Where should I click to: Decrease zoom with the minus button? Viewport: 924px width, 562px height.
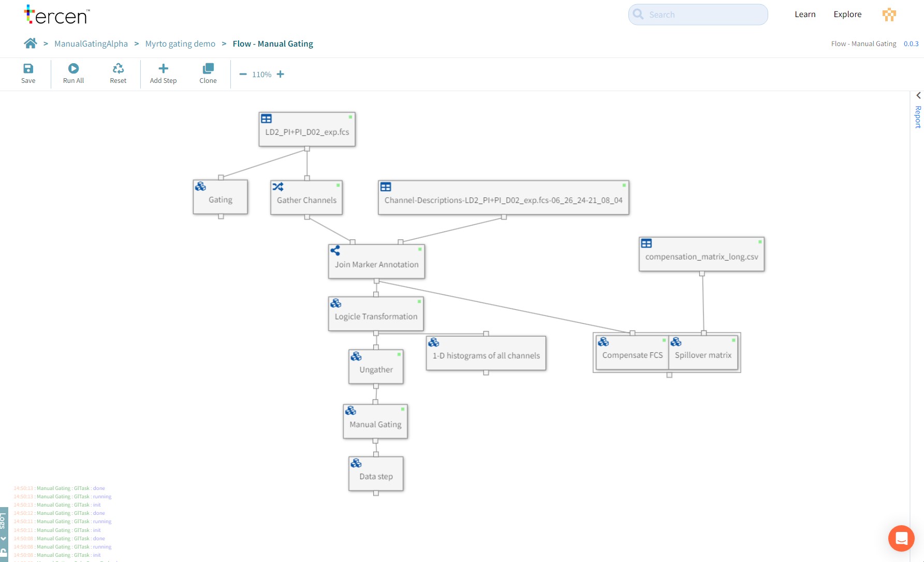(x=243, y=75)
